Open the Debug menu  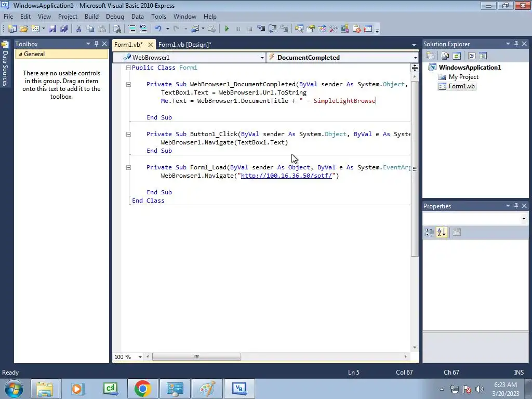[115, 16]
